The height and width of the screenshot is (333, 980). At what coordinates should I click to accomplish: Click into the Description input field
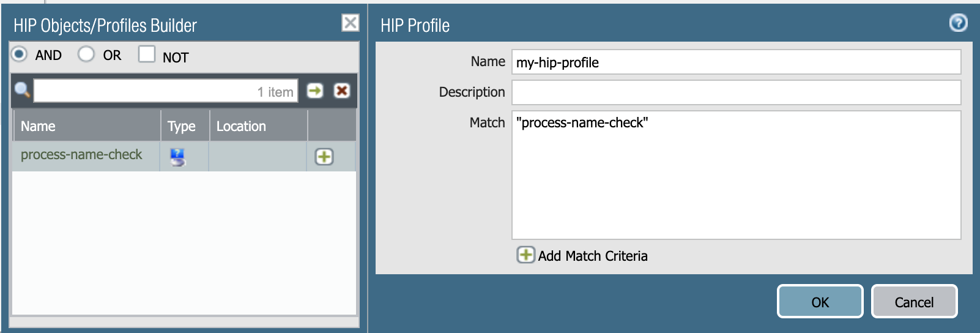click(x=736, y=92)
